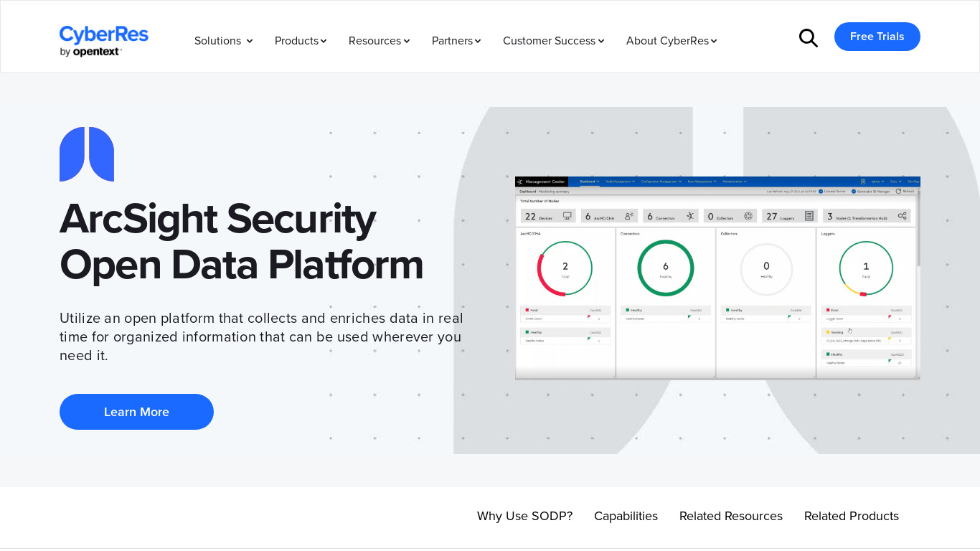The height and width of the screenshot is (551, 980).
Task: Expand the About CyberRes menu chevron
Action: pos(714,41)
